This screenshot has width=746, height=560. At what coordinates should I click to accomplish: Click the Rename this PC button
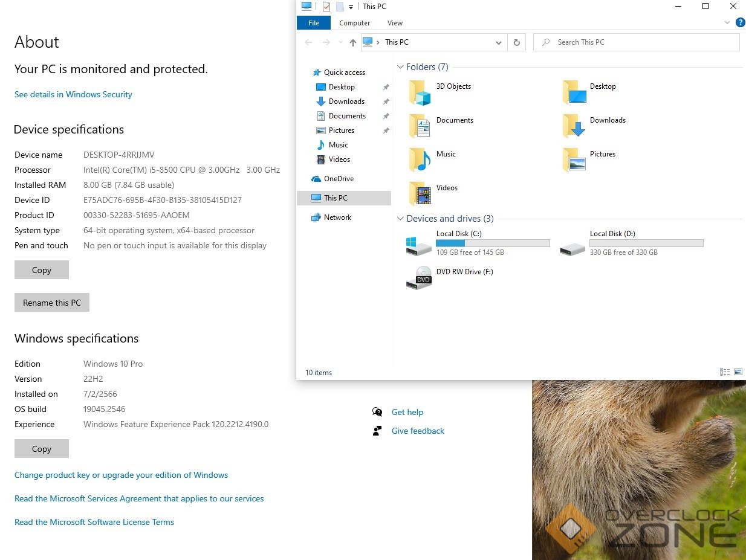(52, 303)
